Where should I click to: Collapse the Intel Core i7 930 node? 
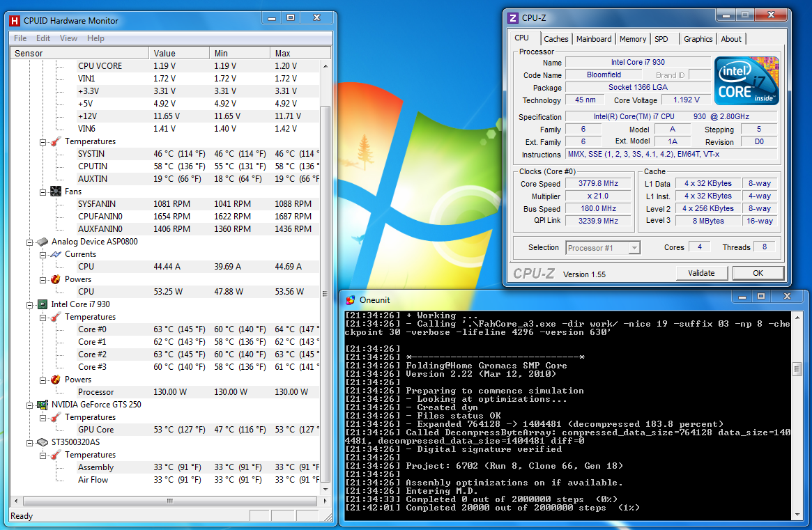coord(29,305)
